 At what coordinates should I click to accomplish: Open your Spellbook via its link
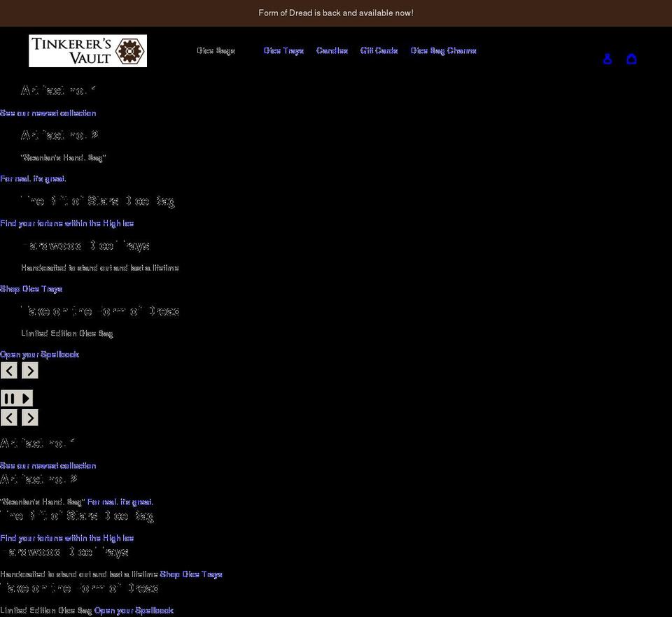tap(39, 354)
